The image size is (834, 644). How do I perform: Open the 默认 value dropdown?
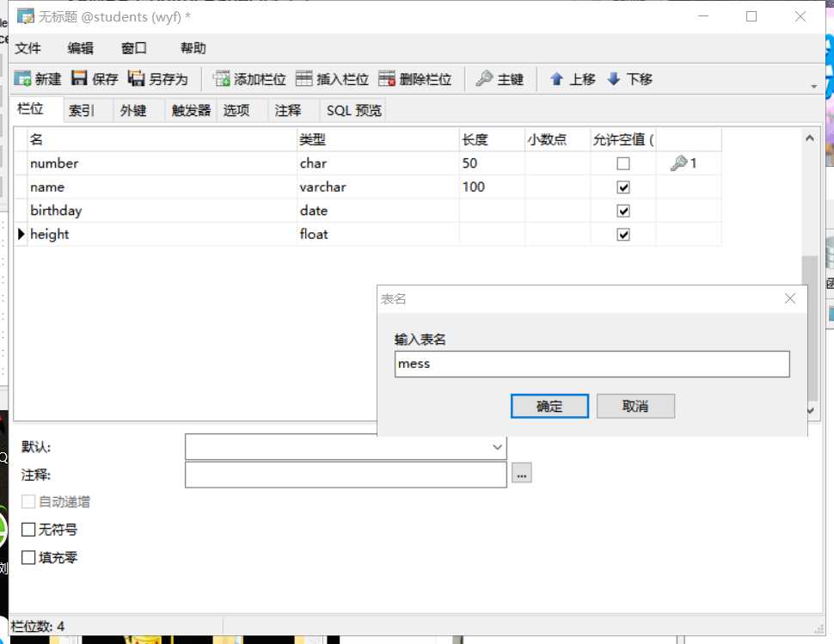497,446
